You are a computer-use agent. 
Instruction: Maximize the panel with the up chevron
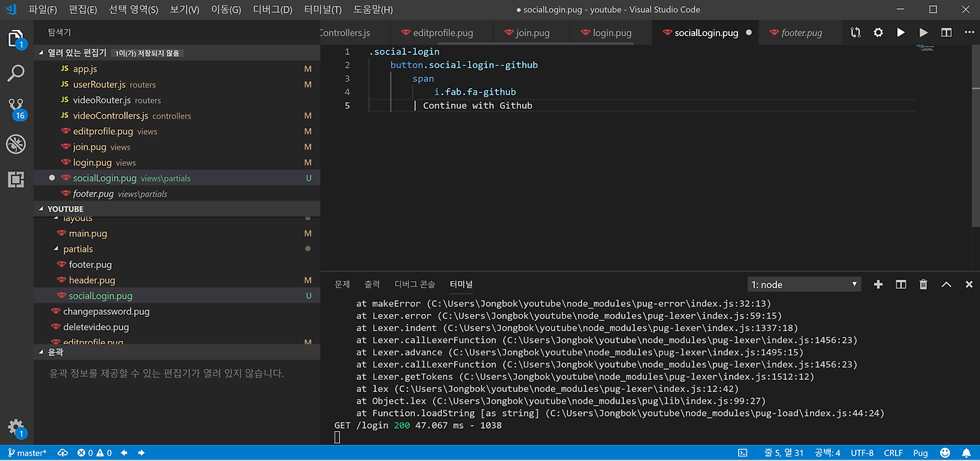click(x=946, y=284)
